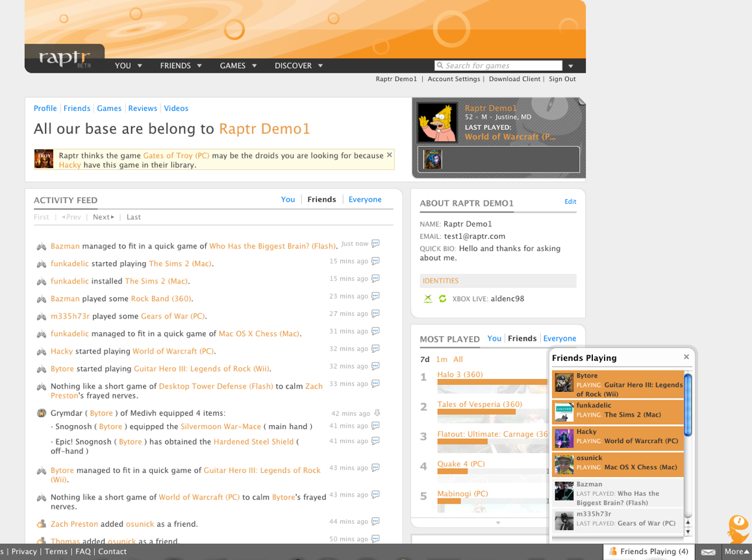
Task: Open the Videos tab
Action: [x=176, y=108]
